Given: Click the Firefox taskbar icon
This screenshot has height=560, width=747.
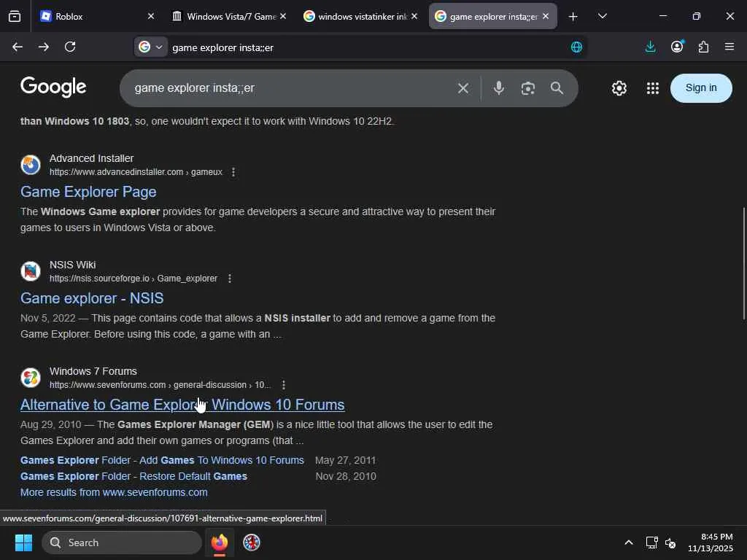Looking at the screenshot, I should point(220,542).
